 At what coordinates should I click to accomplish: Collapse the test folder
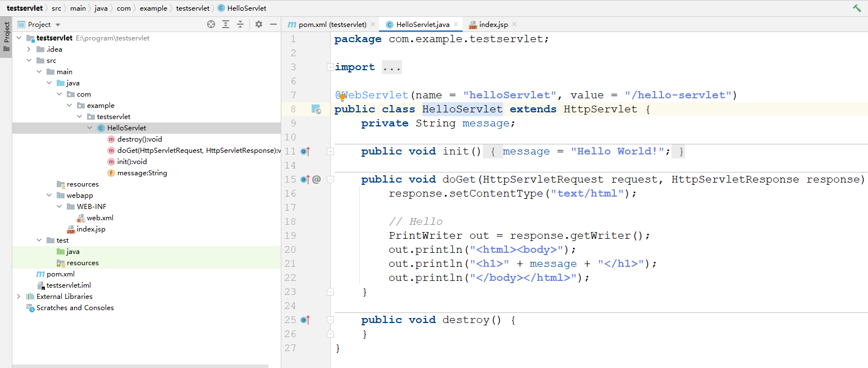point(39,240)
